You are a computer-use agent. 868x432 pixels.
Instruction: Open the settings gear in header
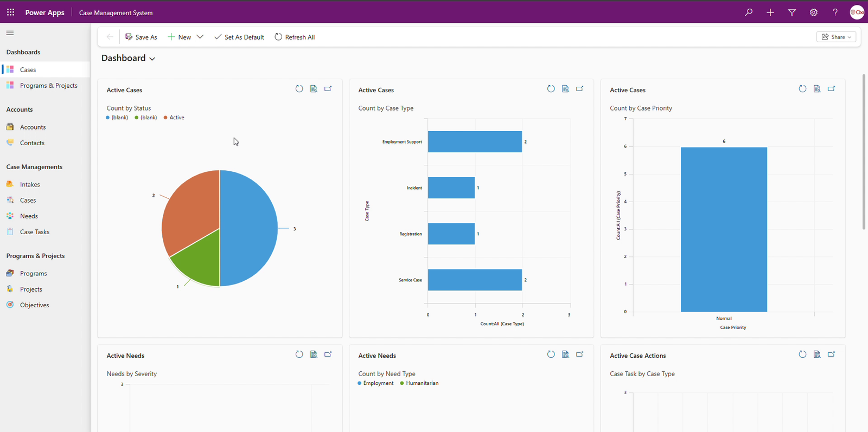[814, 12]
